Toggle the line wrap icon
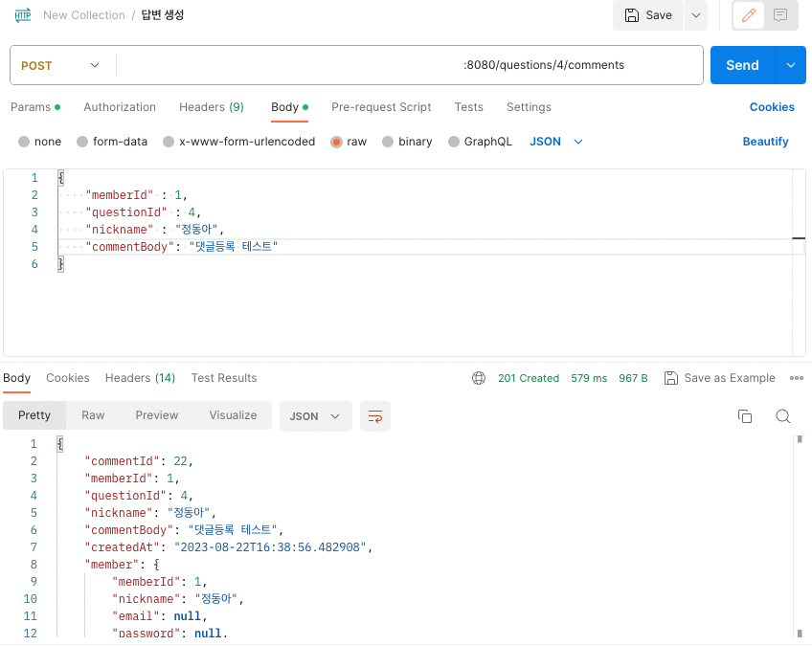This screenshot has width=812, height=646. pos(375,416)
